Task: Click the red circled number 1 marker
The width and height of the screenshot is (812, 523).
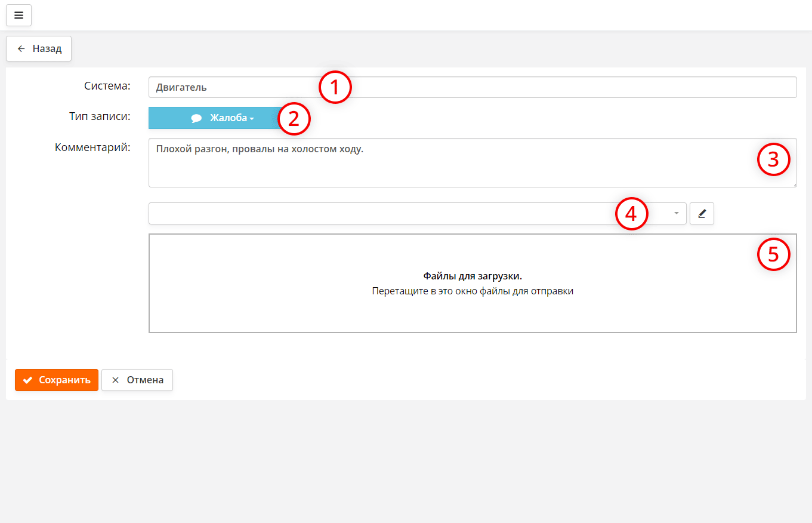Action: click(335, 87)
